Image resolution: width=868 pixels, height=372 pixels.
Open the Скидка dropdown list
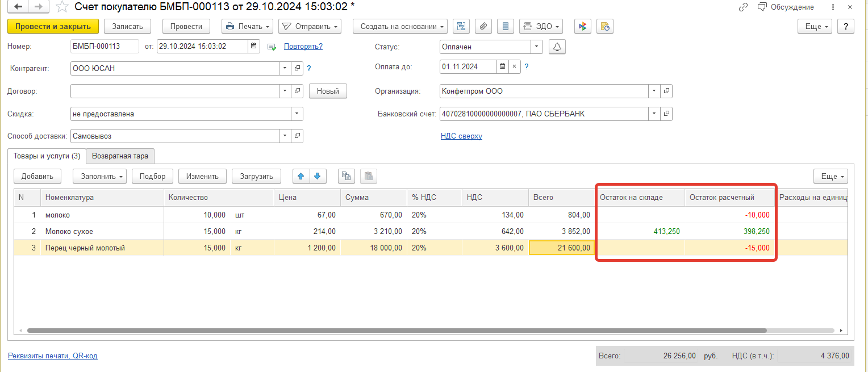[297, 114]
